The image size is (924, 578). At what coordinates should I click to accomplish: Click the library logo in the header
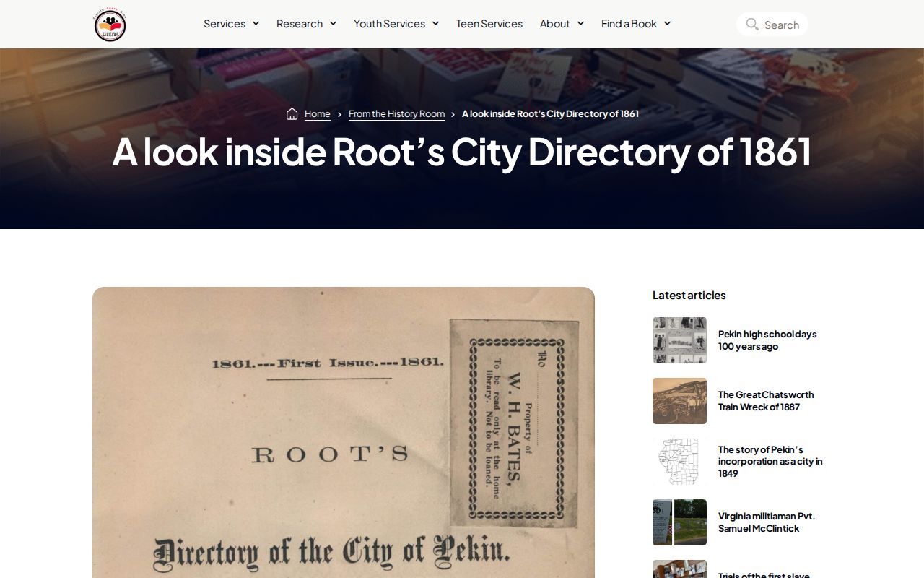110,25
